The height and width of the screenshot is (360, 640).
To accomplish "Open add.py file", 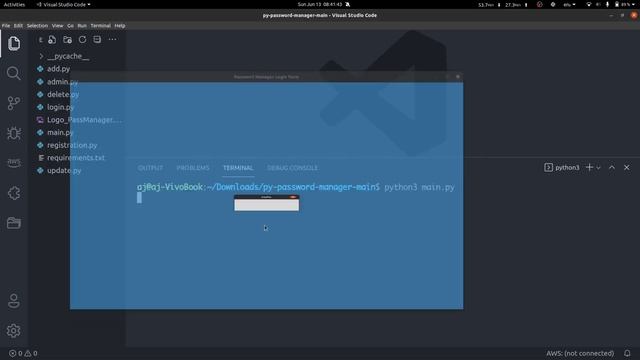I will 58,69.
